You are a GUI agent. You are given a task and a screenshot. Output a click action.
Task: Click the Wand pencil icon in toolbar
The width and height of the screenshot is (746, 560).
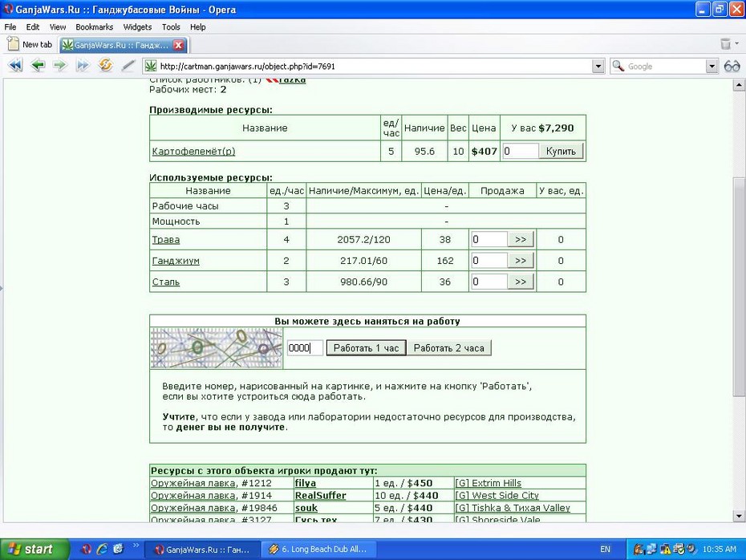tap(128, 65)
